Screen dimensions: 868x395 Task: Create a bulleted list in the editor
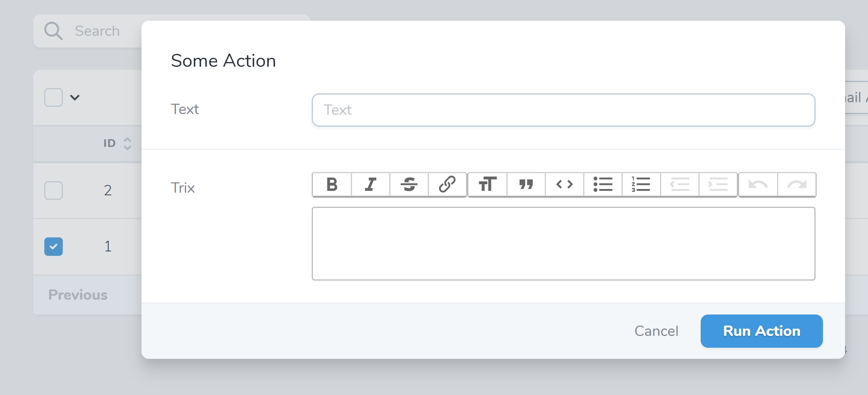602,185
